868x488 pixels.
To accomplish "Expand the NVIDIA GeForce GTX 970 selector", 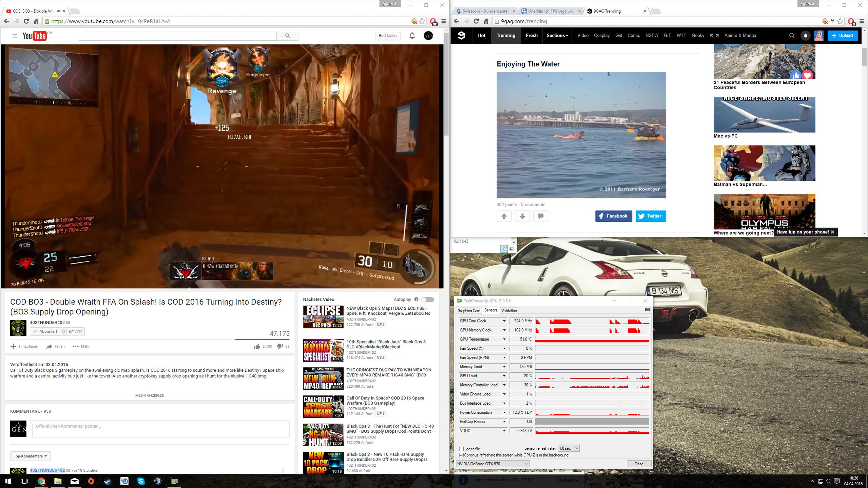I will pos(493,464).
